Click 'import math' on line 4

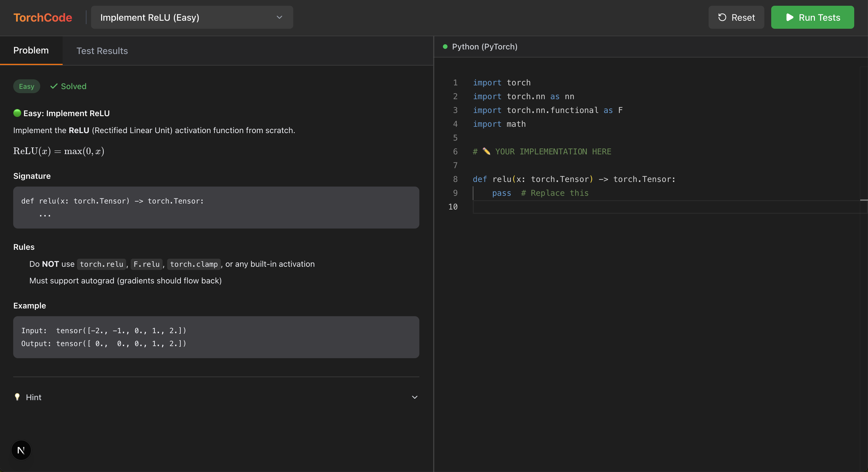coord(499,124)
